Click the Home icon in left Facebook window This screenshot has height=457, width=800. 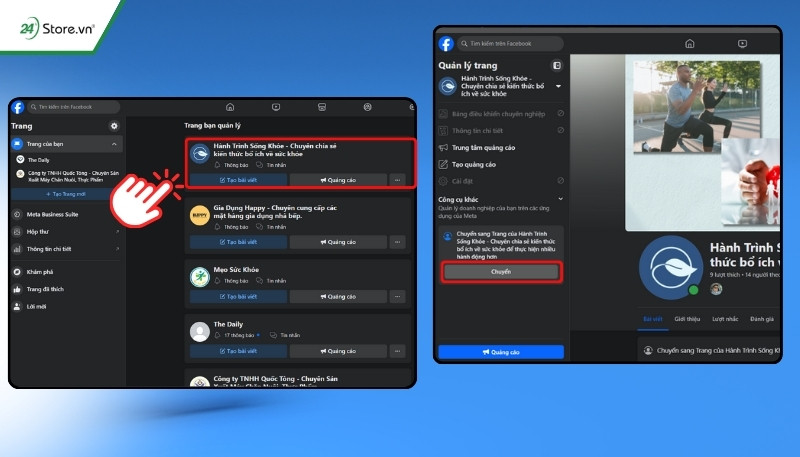(x=230, y=107)
